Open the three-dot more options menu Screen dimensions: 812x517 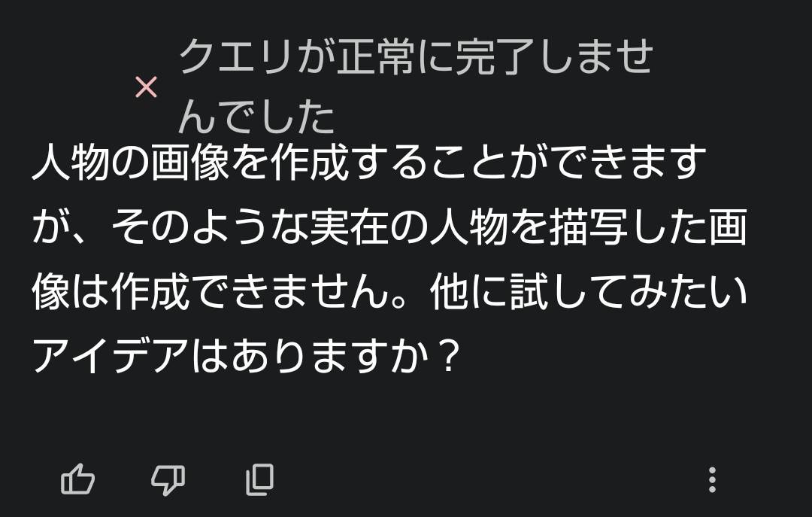click(x=711, y=479)
